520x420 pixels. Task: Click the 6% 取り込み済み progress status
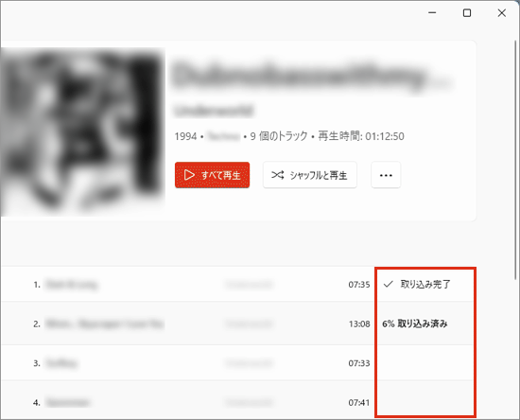[415, 324]
